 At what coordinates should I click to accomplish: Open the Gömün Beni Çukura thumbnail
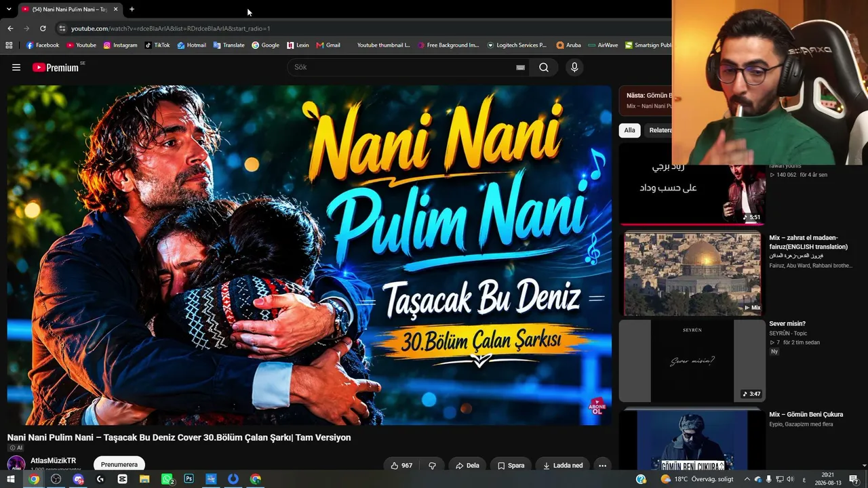coord(692,441)
